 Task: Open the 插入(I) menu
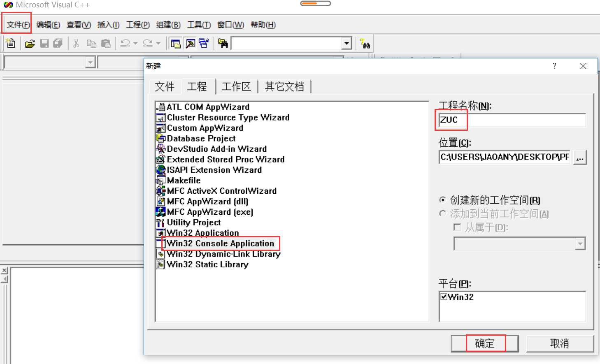108,25
